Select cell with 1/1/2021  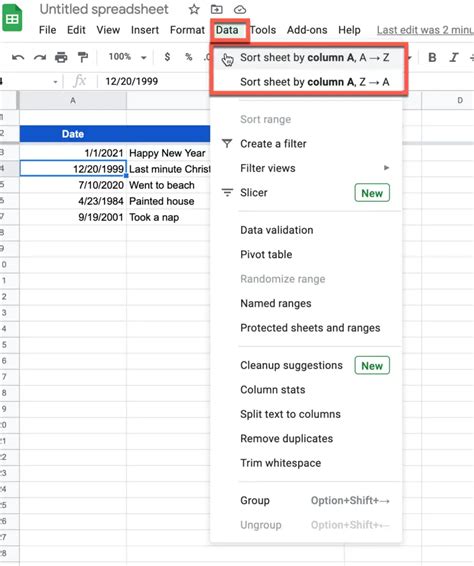(x=73, y=153)
